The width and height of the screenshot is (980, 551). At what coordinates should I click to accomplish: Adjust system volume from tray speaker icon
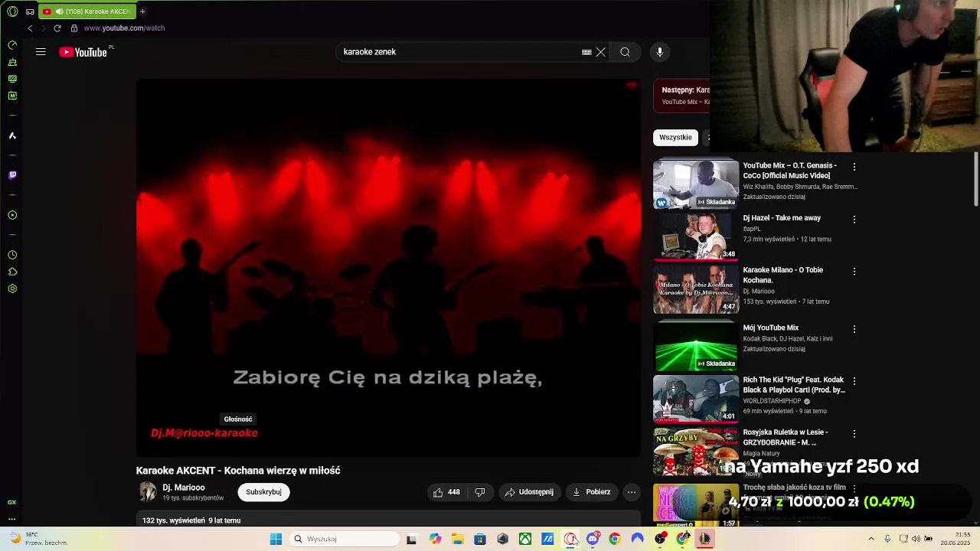[916, 539]
